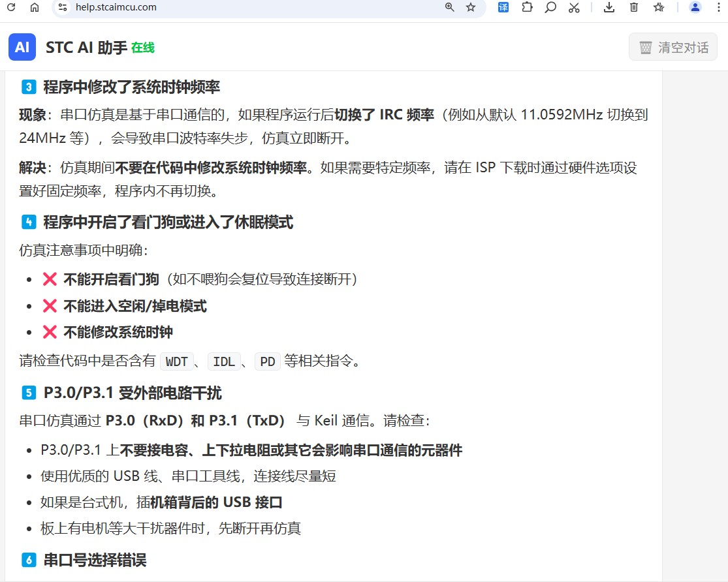Click bullet 板上有电机等大干扰器件时
This screenshot has height=582, width=728.
(171, 528)
